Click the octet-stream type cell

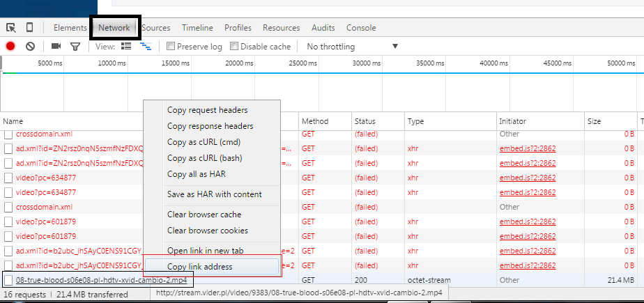[x=429, y=281]
